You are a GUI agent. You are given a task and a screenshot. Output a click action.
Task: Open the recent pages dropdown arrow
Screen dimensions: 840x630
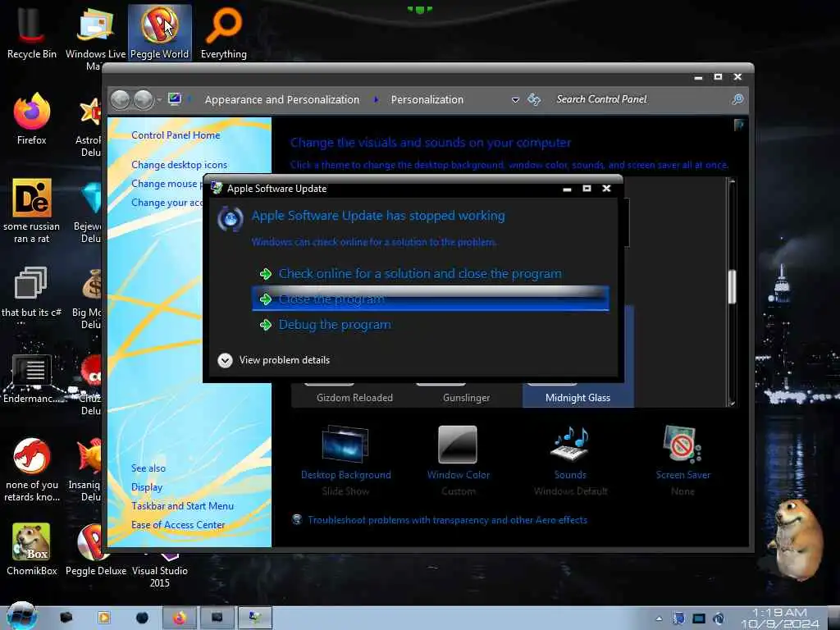pyautogui.click(x=159, y=99)
